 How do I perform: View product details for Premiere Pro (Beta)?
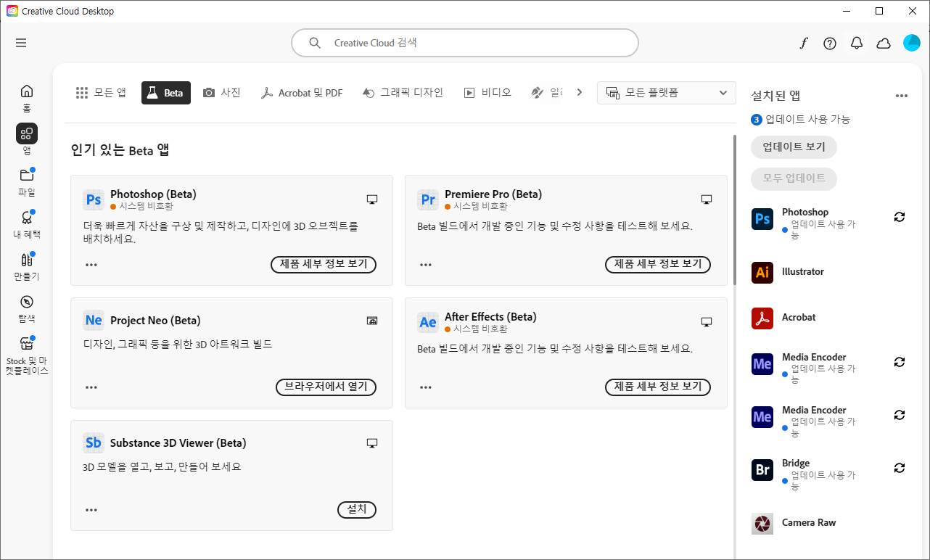coord(658,264)
